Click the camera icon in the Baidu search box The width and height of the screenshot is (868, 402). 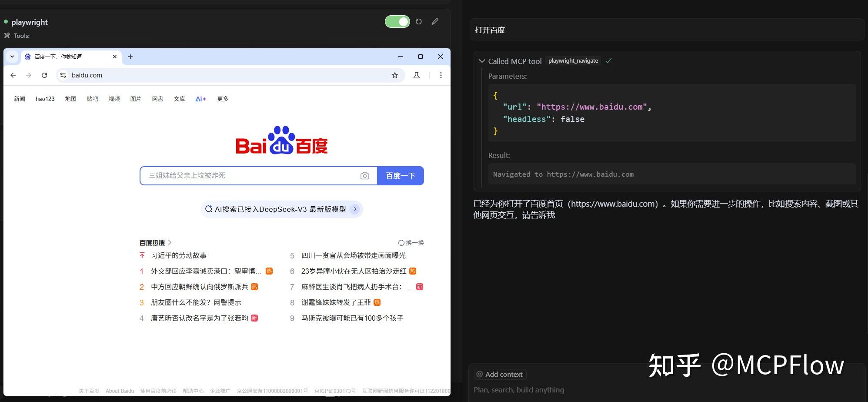(365, 175)
